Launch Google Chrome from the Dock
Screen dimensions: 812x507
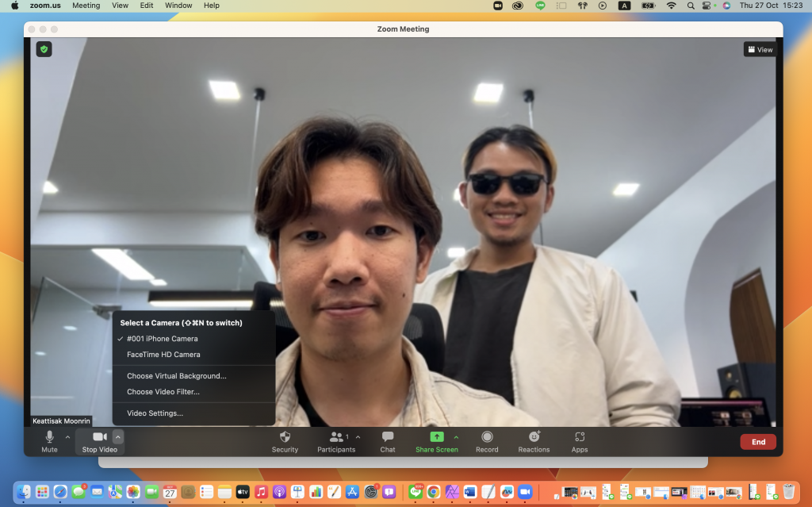(x=433, y=492)
